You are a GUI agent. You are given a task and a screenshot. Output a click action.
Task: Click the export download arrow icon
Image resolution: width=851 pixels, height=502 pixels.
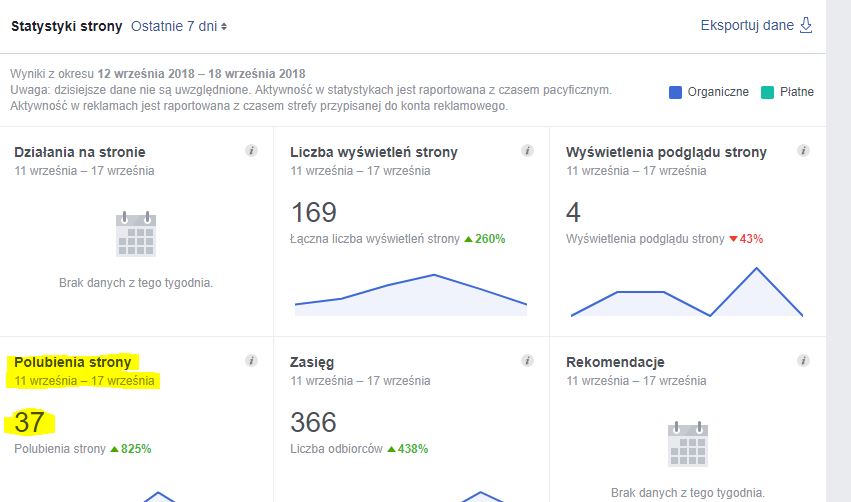coord(806,25)
